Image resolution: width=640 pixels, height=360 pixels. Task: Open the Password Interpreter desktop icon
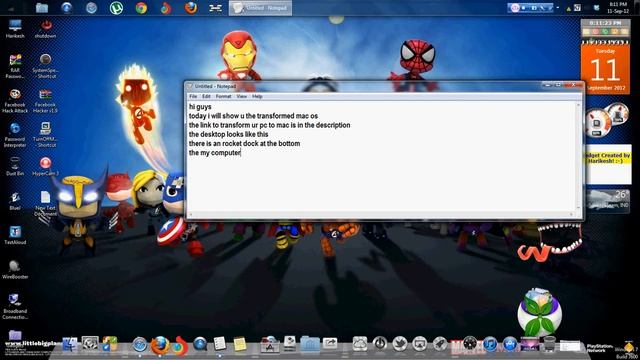pyautogui.click(x=15, y=135)
